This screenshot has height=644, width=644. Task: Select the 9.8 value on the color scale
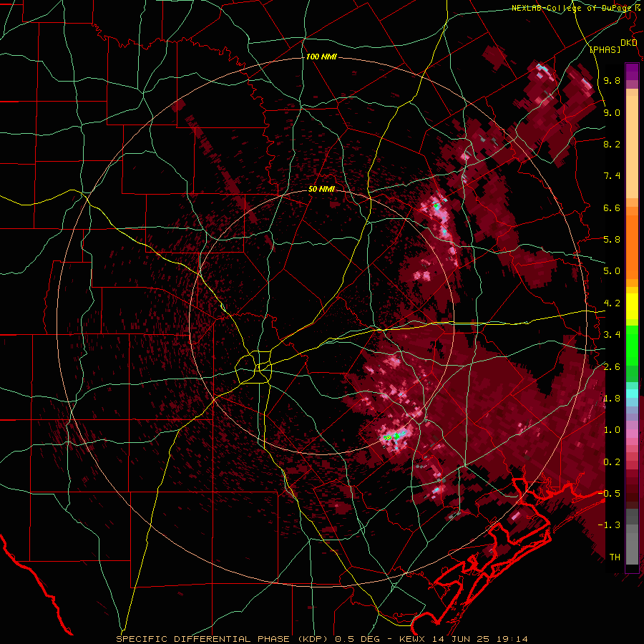coord(612,80)
